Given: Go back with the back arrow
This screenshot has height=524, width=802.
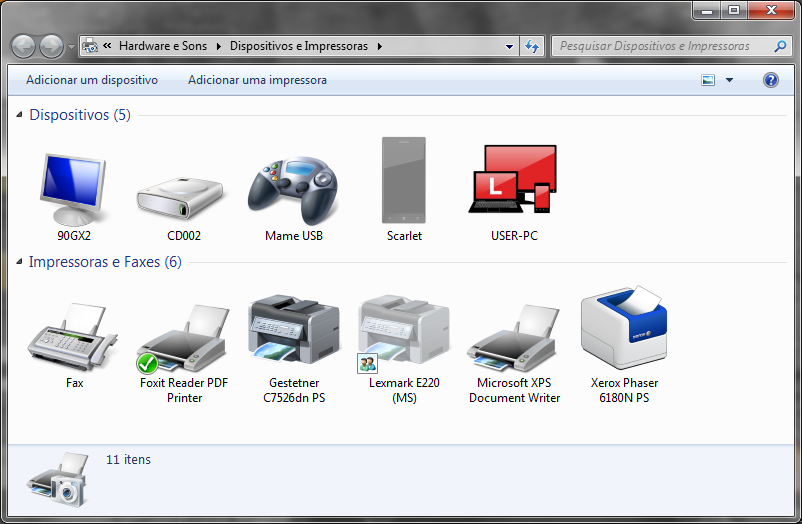Looking at the screenshot, I should coord(23,47).
